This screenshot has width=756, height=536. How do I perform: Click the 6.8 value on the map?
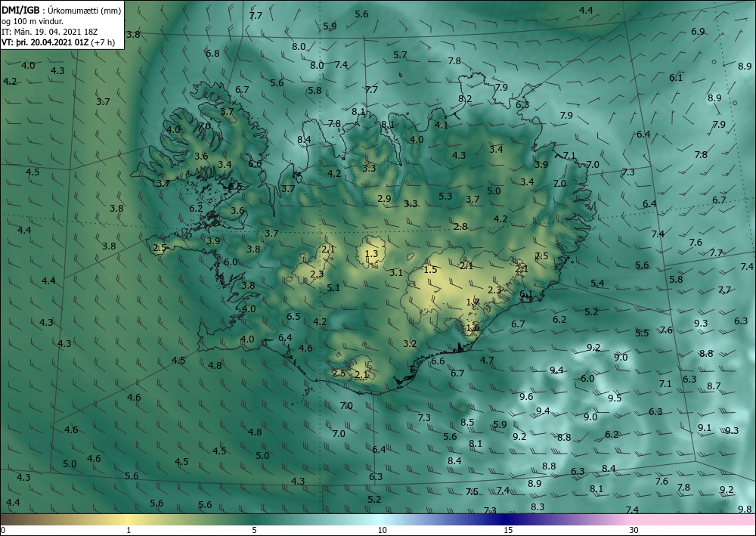click(212, 54)
